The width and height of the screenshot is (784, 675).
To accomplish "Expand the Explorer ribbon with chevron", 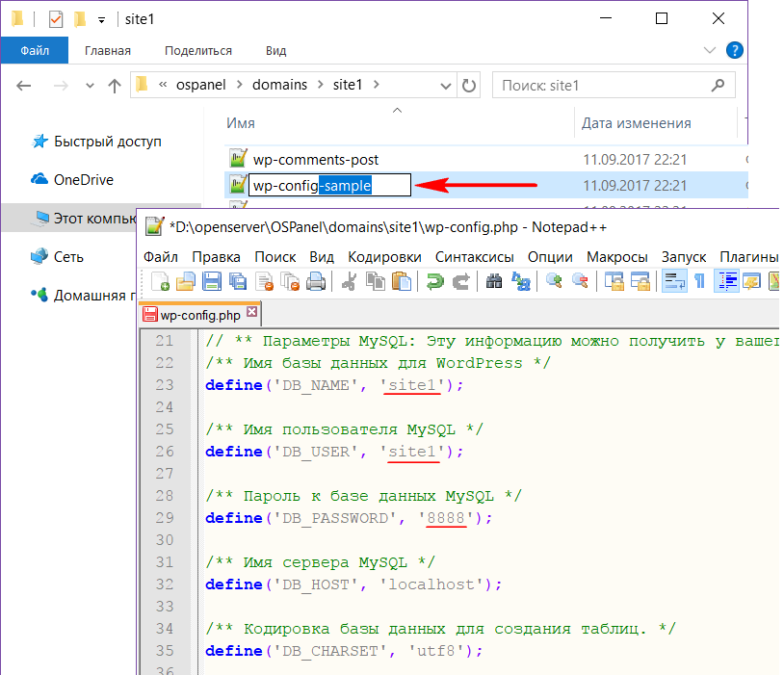I will 710,50.
